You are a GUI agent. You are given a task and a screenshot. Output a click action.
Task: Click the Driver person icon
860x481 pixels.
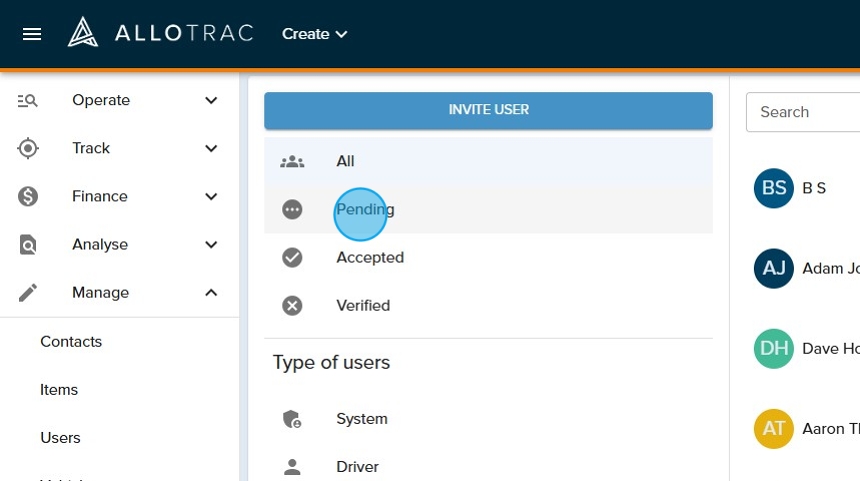point(292,466)
